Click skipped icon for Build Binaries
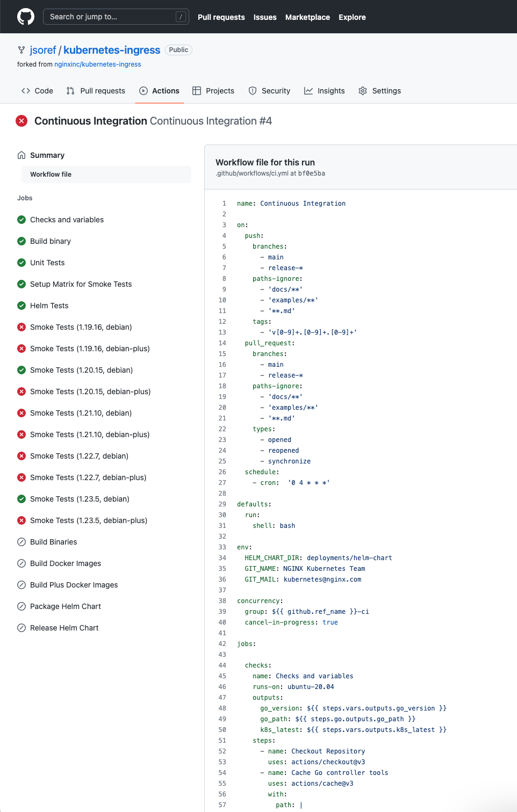 pyautogui.click(x=21, y=542)
